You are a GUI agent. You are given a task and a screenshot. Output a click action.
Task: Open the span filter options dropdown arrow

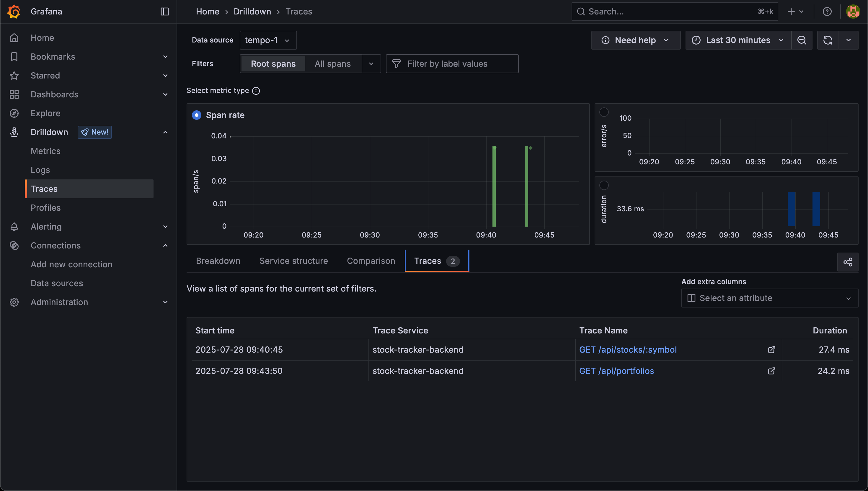click(x=371, y=64)
